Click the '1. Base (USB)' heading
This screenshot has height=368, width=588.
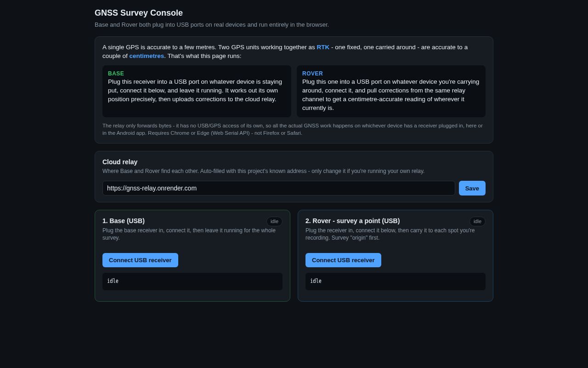(124, 221)
